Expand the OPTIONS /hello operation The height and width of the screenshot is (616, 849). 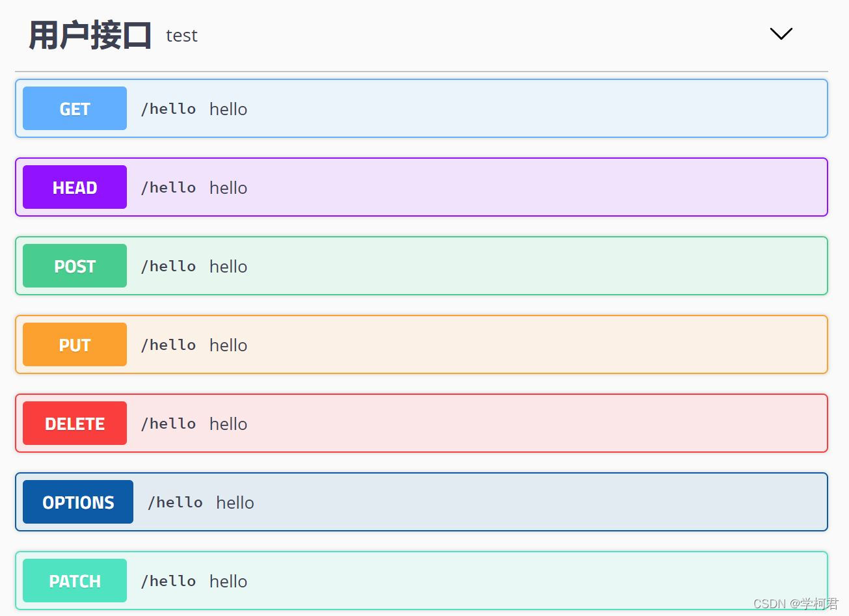tap(422, 502)
